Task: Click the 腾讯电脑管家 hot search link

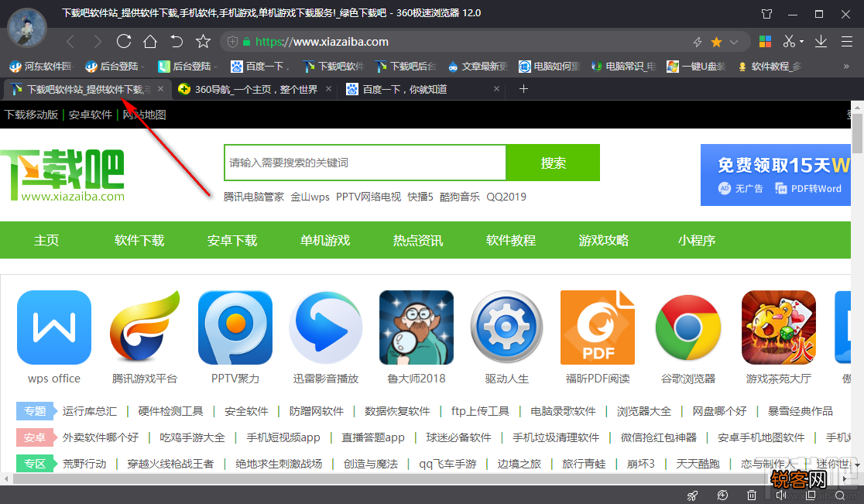Action: point(253,197)
